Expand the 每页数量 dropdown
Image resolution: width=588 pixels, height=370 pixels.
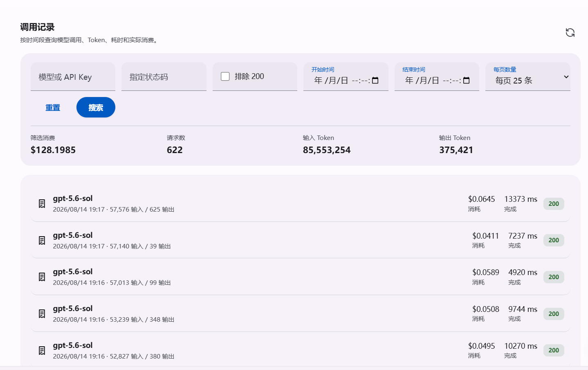pos(528,77)
